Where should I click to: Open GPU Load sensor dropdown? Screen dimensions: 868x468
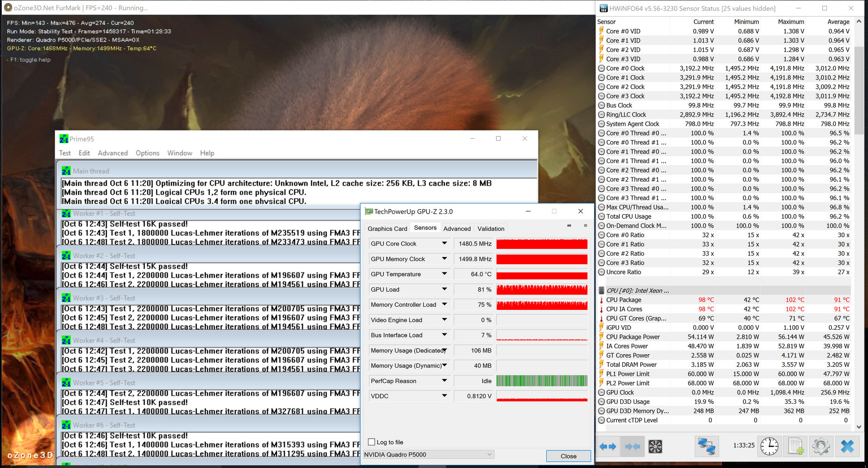[x=444, y=290]
